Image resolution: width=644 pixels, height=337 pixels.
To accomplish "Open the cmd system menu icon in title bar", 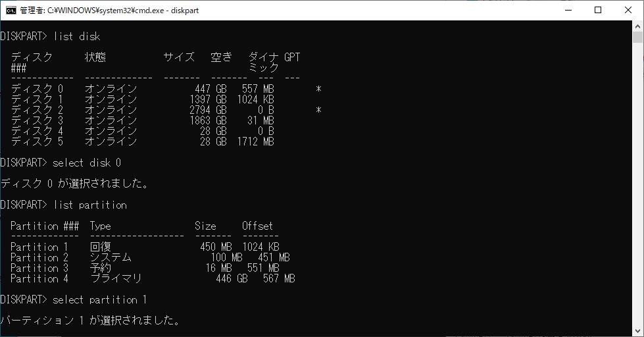I will tap(10, 10).
